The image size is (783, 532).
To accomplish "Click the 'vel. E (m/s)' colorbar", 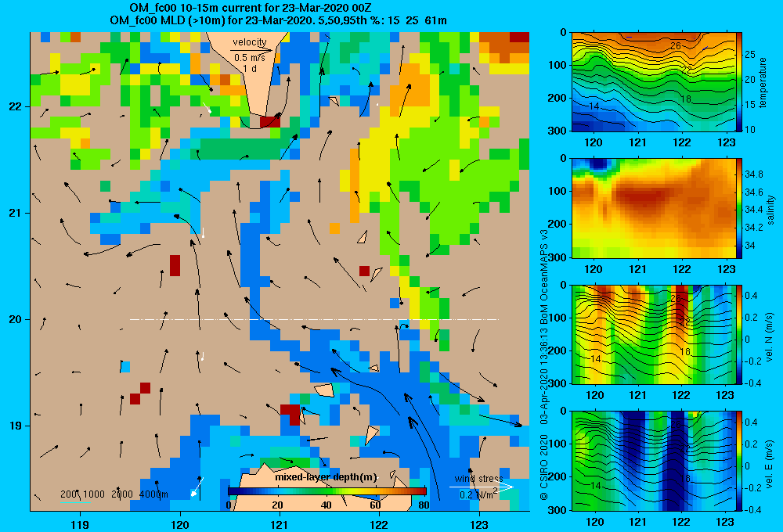I will click(x=739, y=461).
